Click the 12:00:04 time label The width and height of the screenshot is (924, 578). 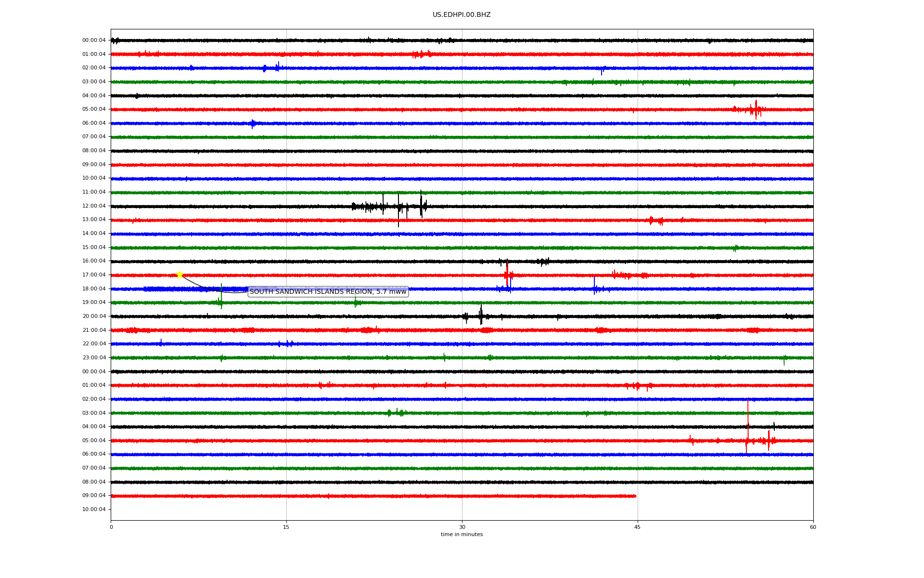[x=94, y=206]
